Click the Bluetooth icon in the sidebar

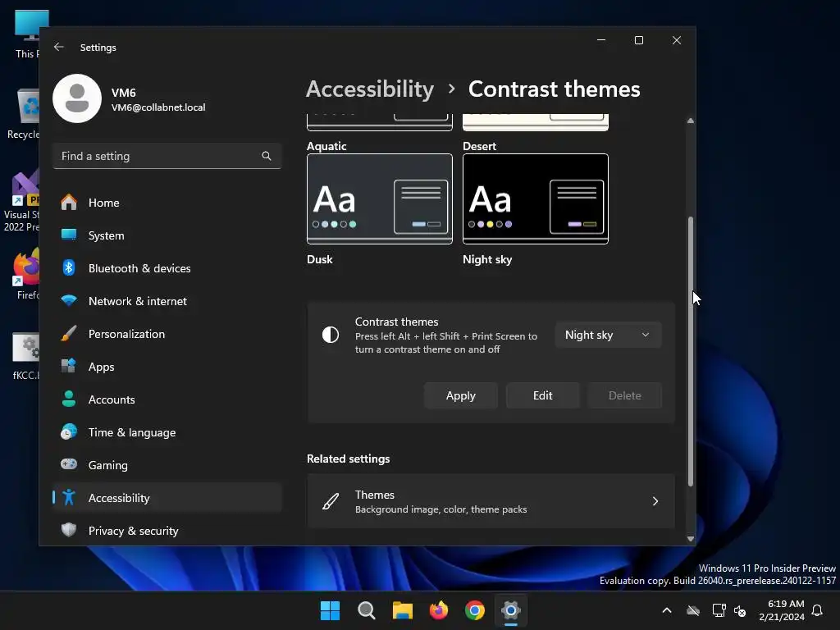[69, 268]
